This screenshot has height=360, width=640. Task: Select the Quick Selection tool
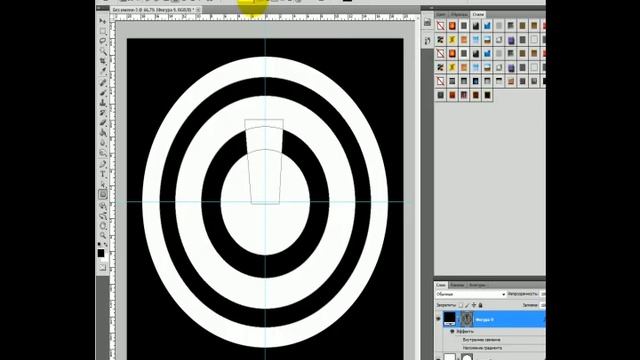(x=103, y=51)
